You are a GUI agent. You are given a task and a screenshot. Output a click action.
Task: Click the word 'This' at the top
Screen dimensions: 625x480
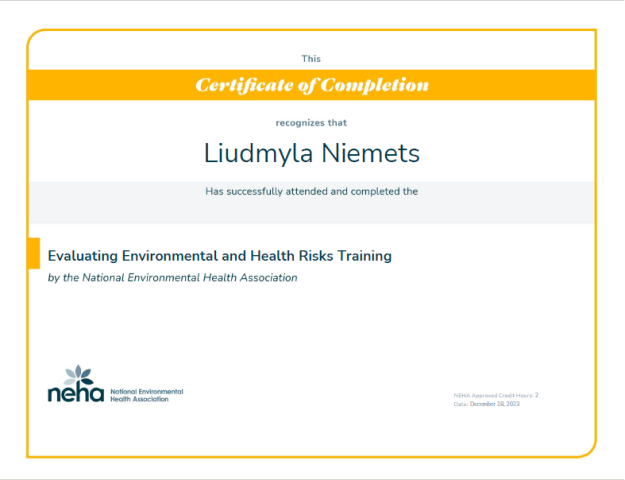(x=312, y=59)
